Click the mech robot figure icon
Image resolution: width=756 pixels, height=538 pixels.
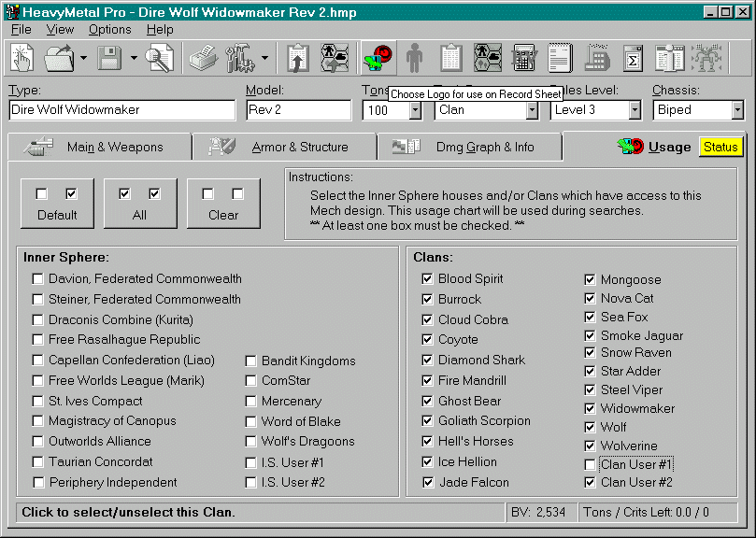pos(706,58)
